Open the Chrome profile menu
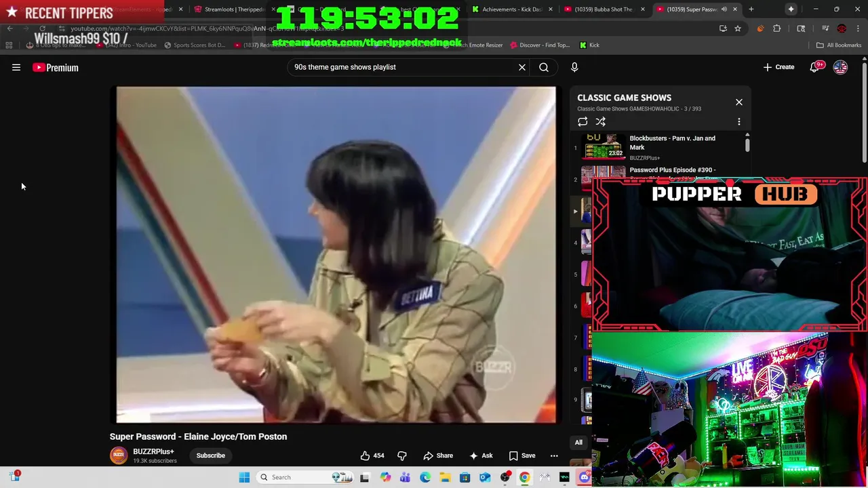Image resolution: width=868 pixels, height=488 pixels. coord(842,28)
